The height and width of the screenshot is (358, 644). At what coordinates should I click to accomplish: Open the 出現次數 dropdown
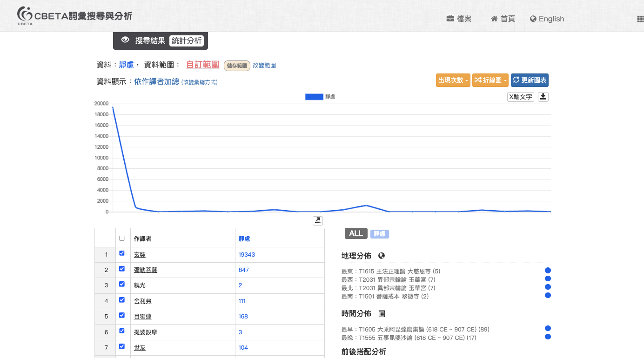coord(453,80)
